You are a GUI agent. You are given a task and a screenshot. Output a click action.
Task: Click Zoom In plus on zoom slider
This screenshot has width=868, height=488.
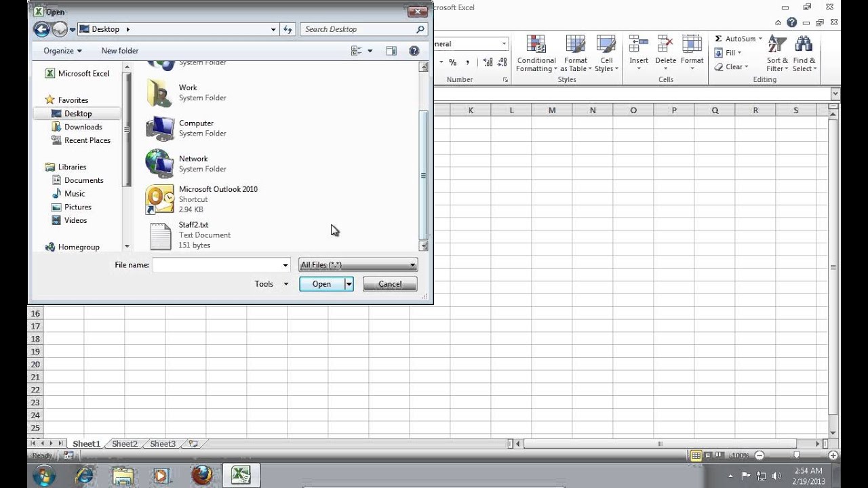pyautogui.click(x=833, y=455)
